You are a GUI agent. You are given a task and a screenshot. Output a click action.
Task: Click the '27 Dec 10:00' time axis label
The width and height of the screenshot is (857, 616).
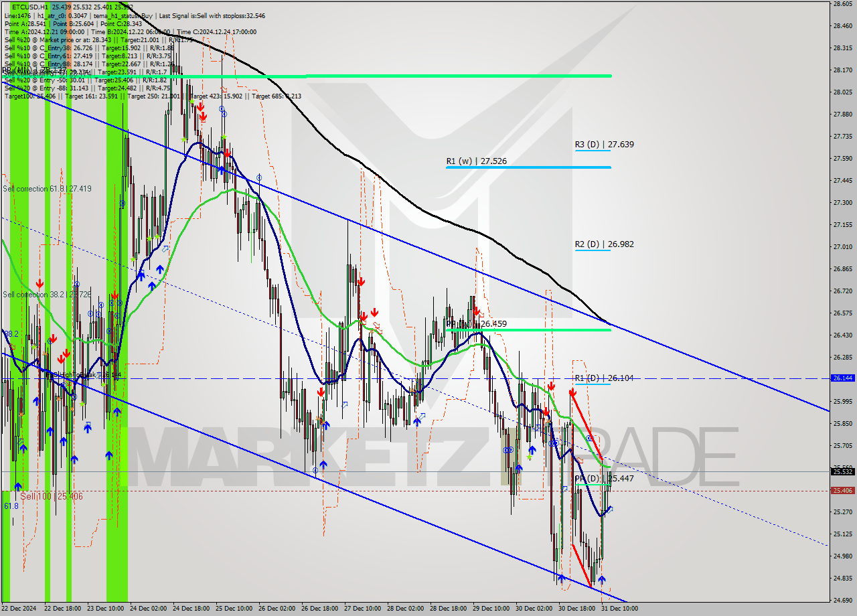362,609
